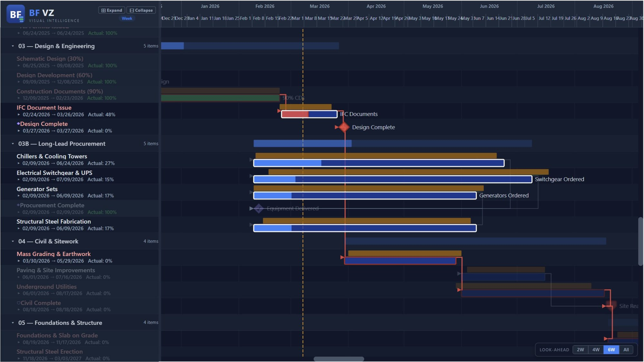Collapse the 03 — Design & Engineering section
The width and height of the screenshot is (644, 362).
pos(13,46)
